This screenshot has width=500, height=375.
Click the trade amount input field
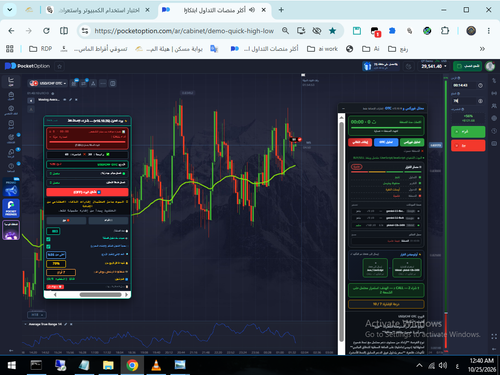(x=464, y=101)
